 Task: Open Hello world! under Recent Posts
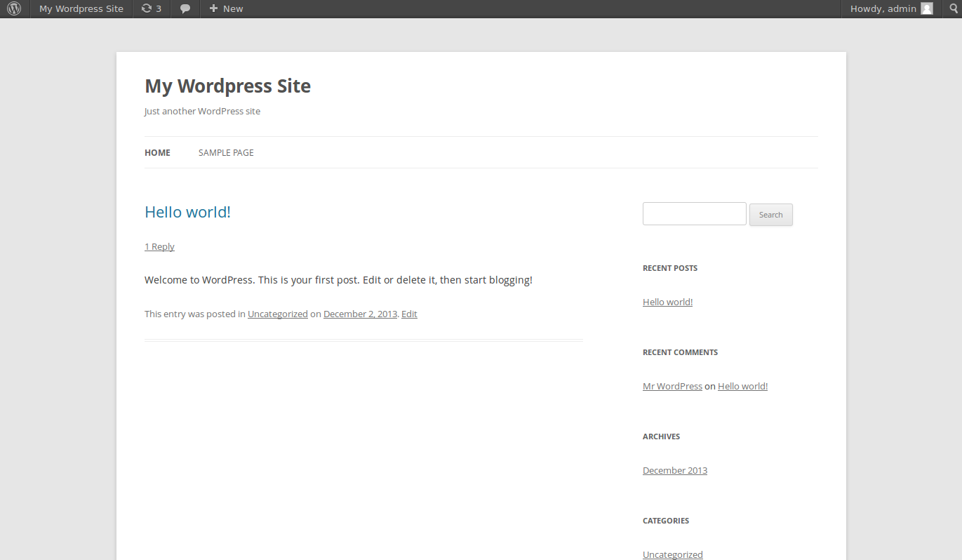tap(667, 302)
